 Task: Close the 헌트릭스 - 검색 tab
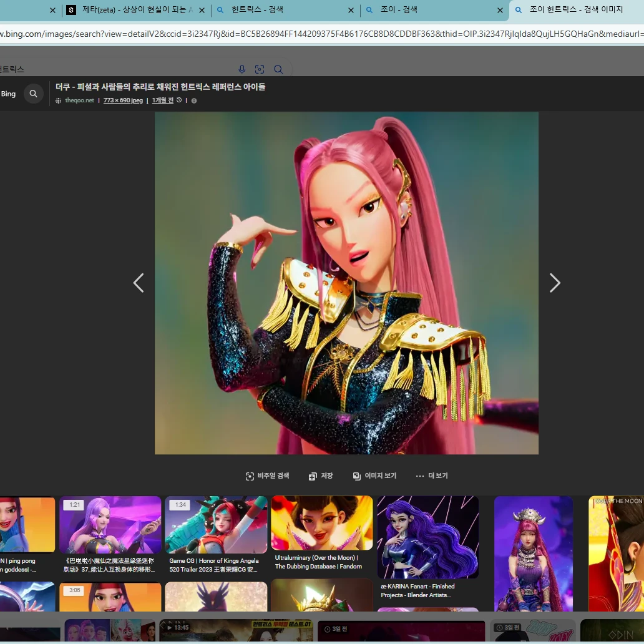click(x=351, y=10)
